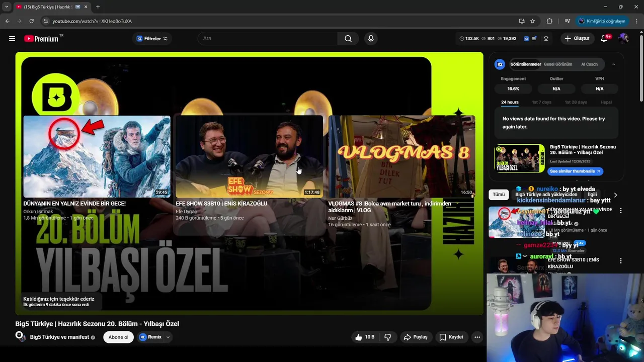Open Big5 Türkiye ve manifest channel
The image size is (644, 362).
click(x=59, y=337)
